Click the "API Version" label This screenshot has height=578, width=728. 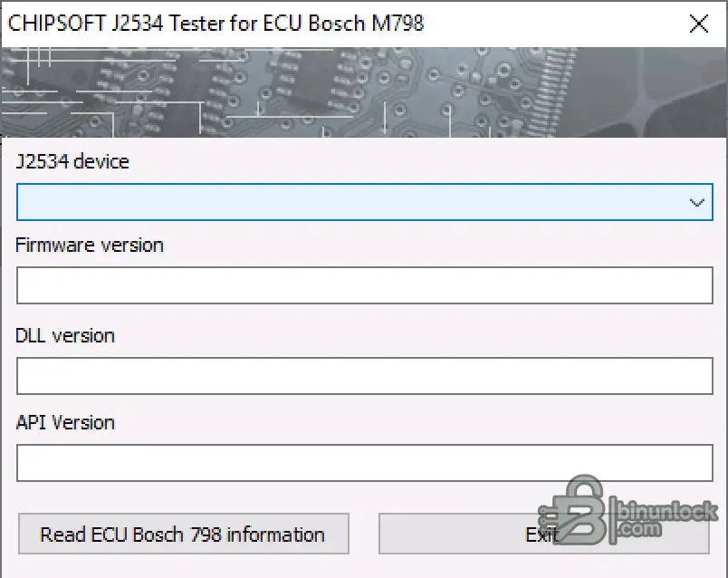[65, 422]
